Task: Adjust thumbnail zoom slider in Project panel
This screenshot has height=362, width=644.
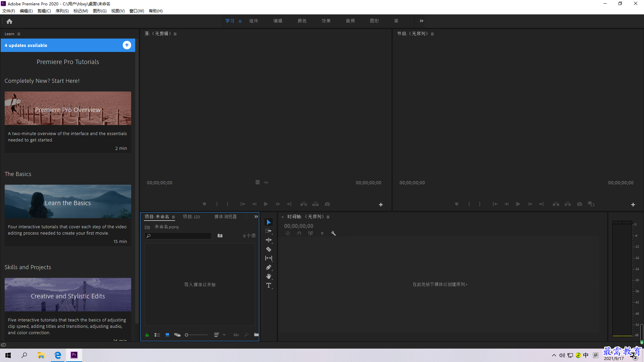Action: (x=197, y=335)
